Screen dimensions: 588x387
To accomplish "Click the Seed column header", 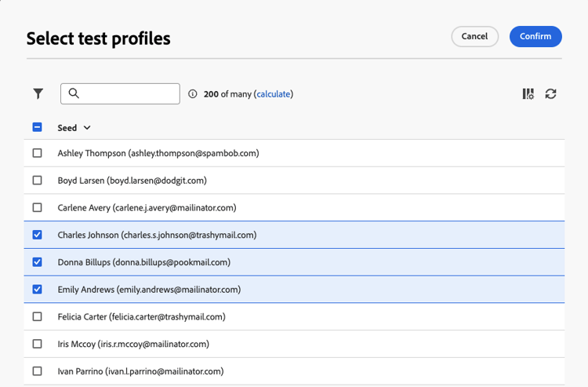I will [67, 128].
